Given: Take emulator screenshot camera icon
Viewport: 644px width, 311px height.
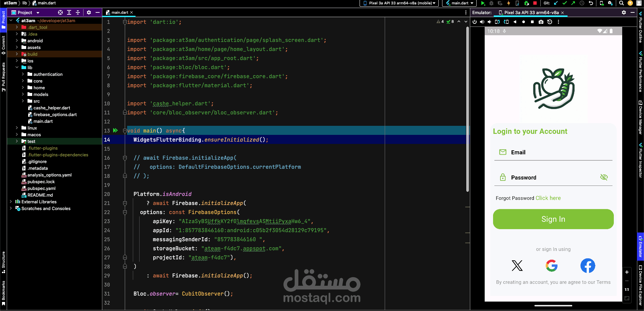Looking at the screenshot, I should pos(541,22).
